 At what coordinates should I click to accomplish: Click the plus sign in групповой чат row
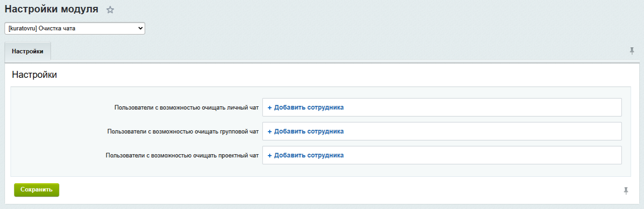[x=270, y=131]
